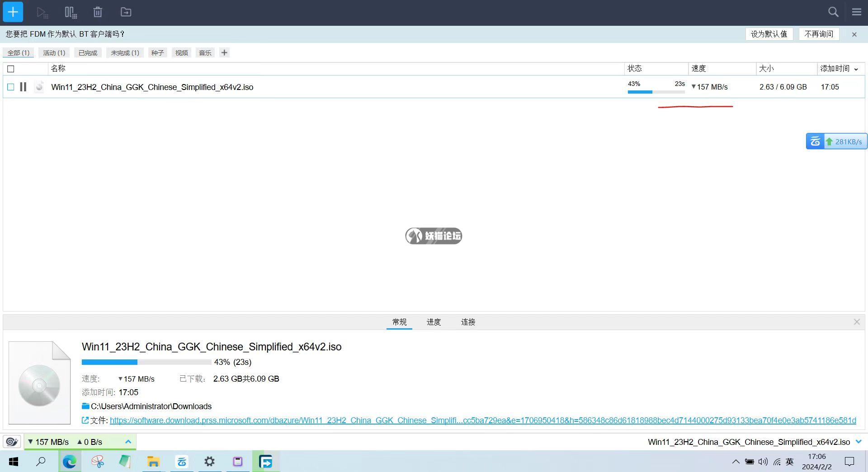Click the row progress bar at 43%
Image resolution: width=868 pixels, height=472 pixels.
656,92
